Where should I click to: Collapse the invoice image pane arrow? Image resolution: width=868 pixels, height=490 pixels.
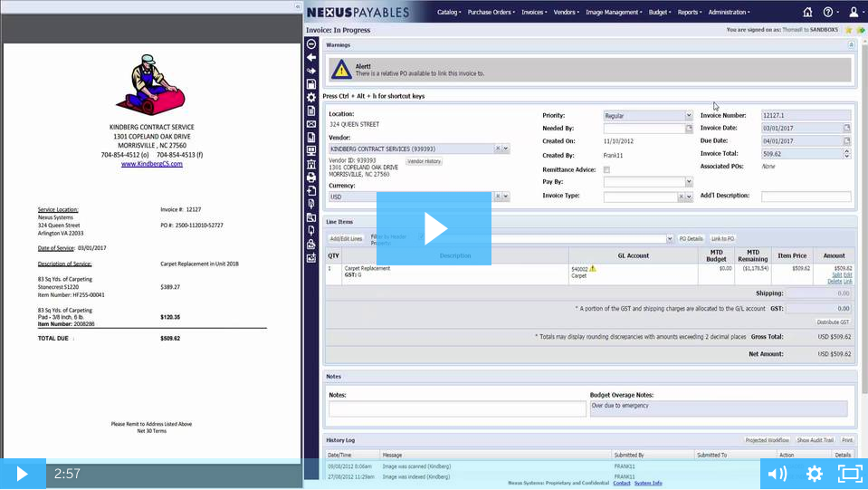tap(297, 6)
